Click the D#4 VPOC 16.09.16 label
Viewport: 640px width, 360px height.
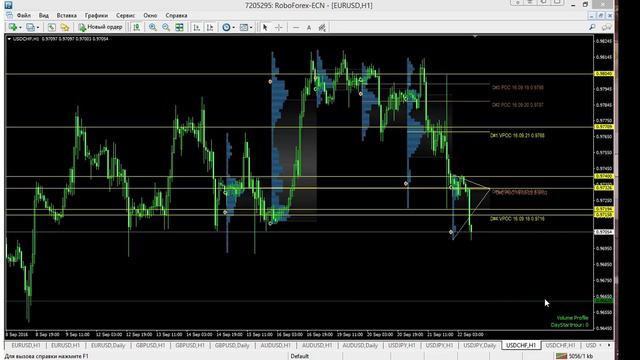click(x=518, y=219)
